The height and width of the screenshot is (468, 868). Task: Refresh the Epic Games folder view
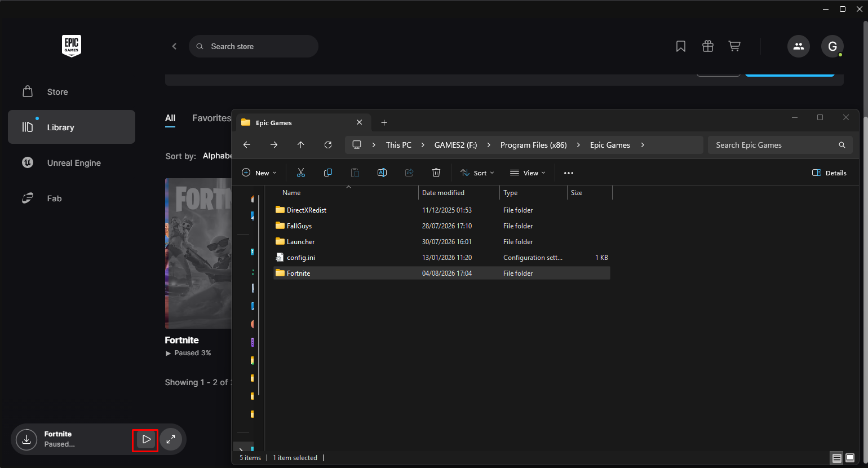tap(328, 145)
